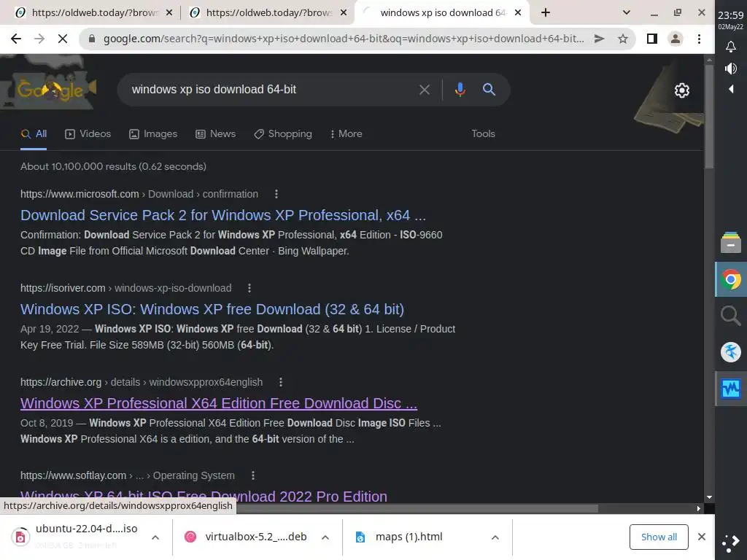This screenshot has height=560, width=747.
Task: Expand options for ubuntu-22.04 iso download
Action: 155,537
